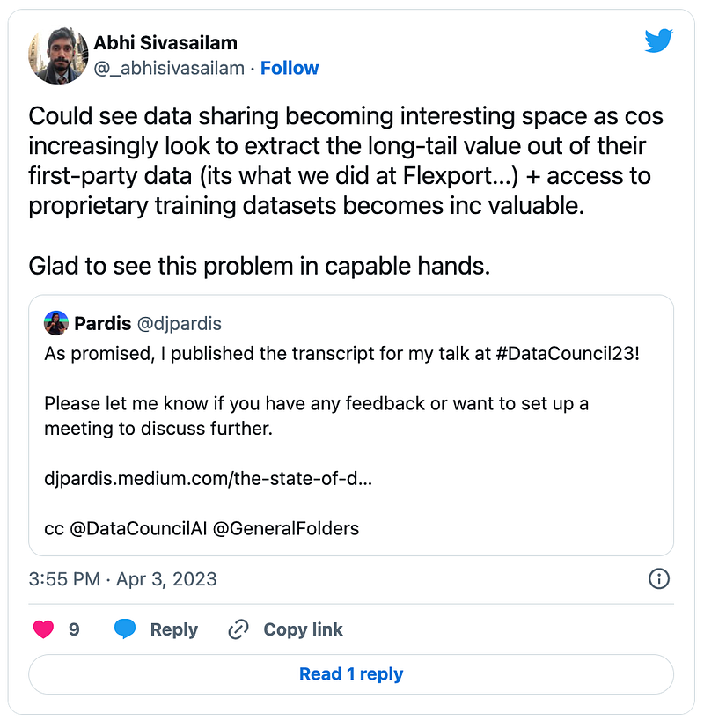Click the #DataCouncil23 hashtag
The height and width of the screenshot is (728, 704).
pos(565,354)
